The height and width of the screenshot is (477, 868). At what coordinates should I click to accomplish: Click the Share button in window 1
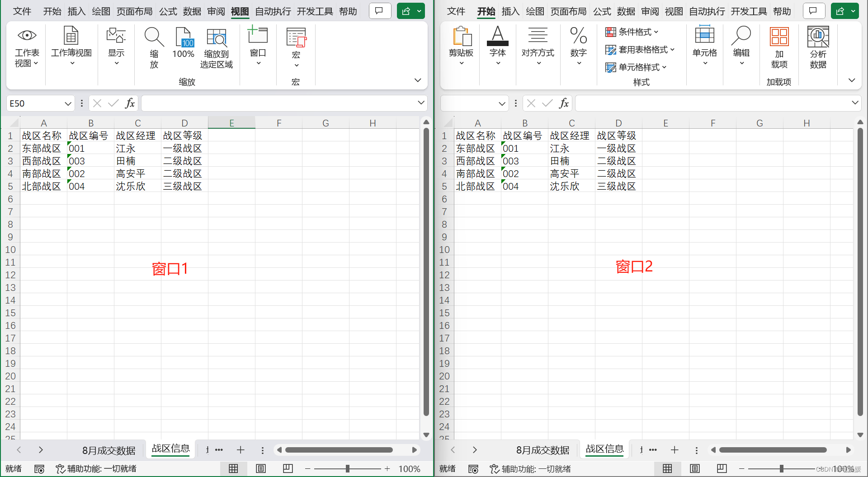tap(406, 11)
